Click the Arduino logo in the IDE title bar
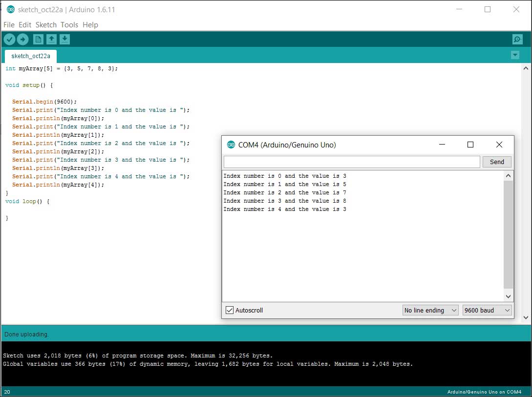This screenshot has height=397, width=532. click(x=11, y=10)
